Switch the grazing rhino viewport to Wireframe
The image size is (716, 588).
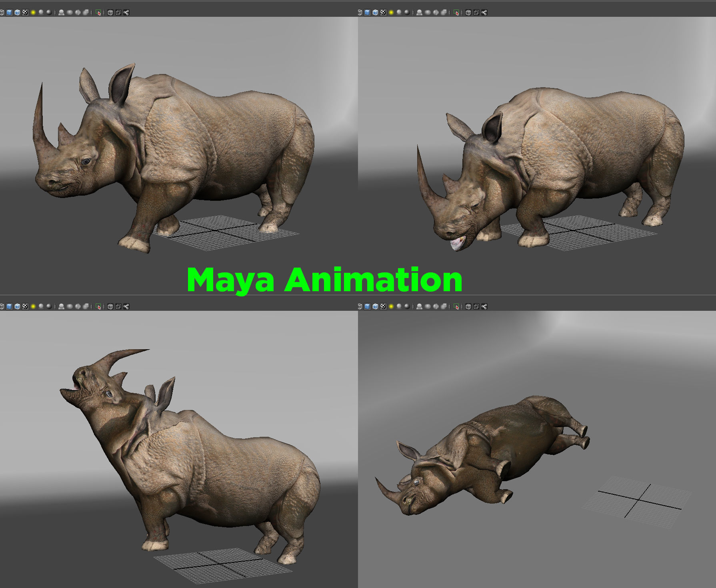click(360, 12)
